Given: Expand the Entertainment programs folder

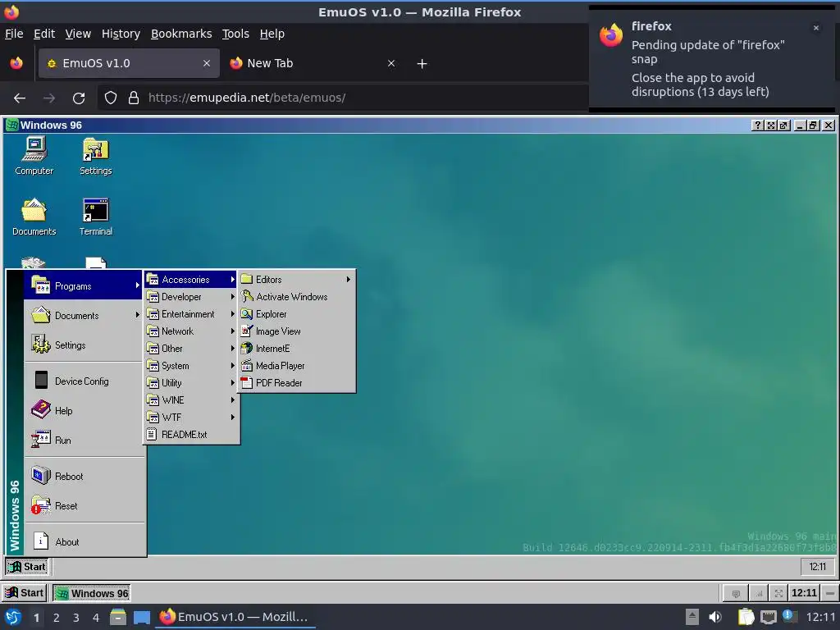Looking at the screenshot, I should tap(191, 314).
